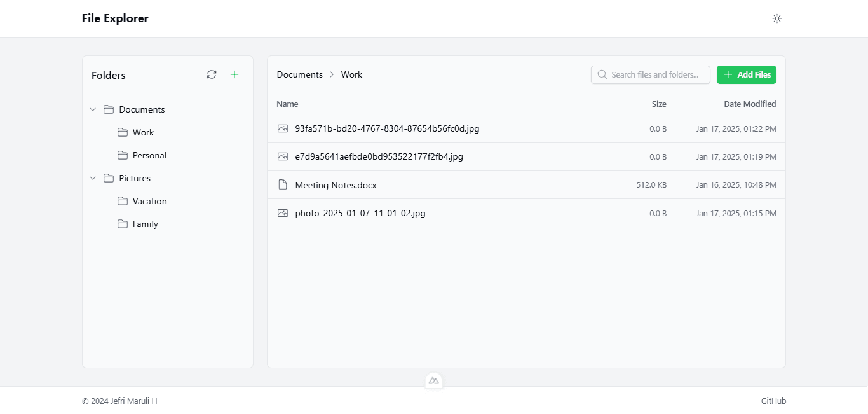
Task: Click the breadcrumb chevron separator
Action: (332, 74)
